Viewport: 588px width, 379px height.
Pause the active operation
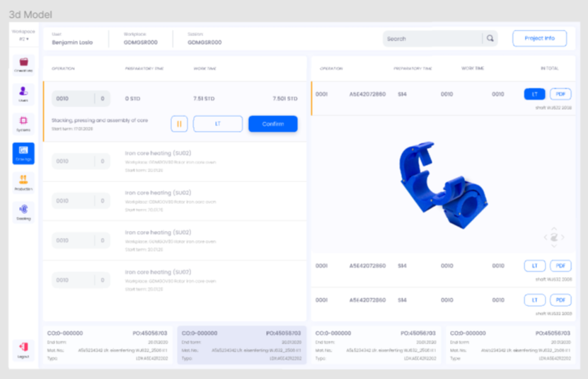point(179,124)
